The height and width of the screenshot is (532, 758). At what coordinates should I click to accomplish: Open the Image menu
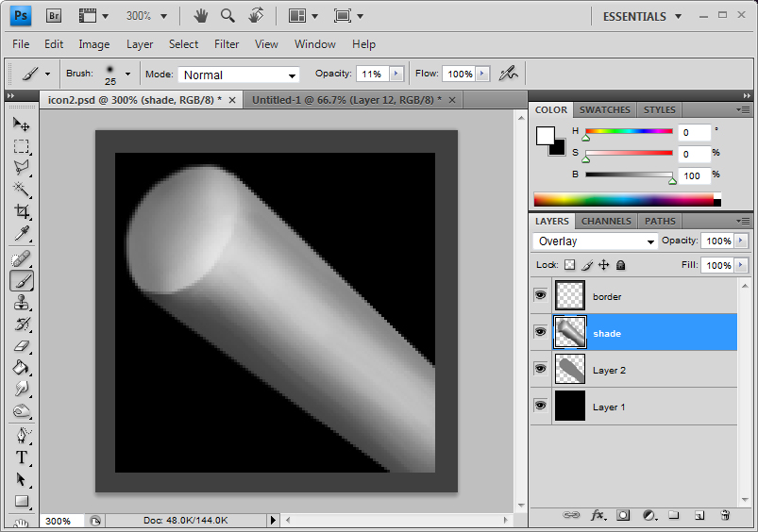[x=94, y=44]
